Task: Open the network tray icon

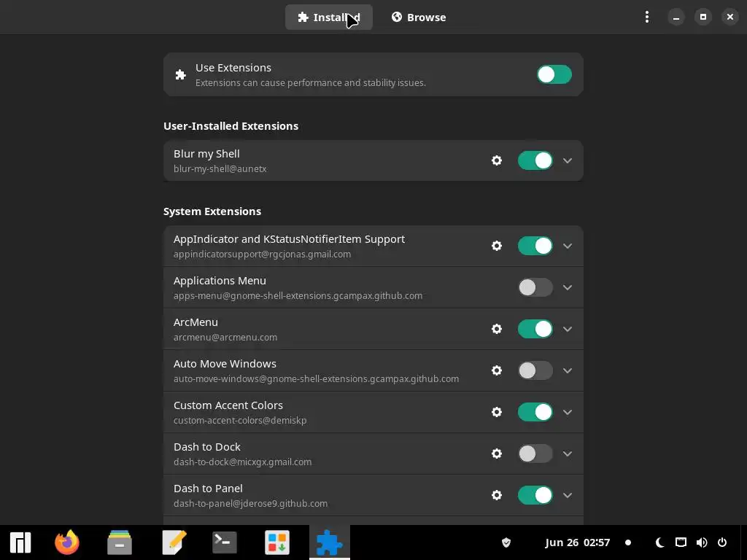Action: (681, 542)
